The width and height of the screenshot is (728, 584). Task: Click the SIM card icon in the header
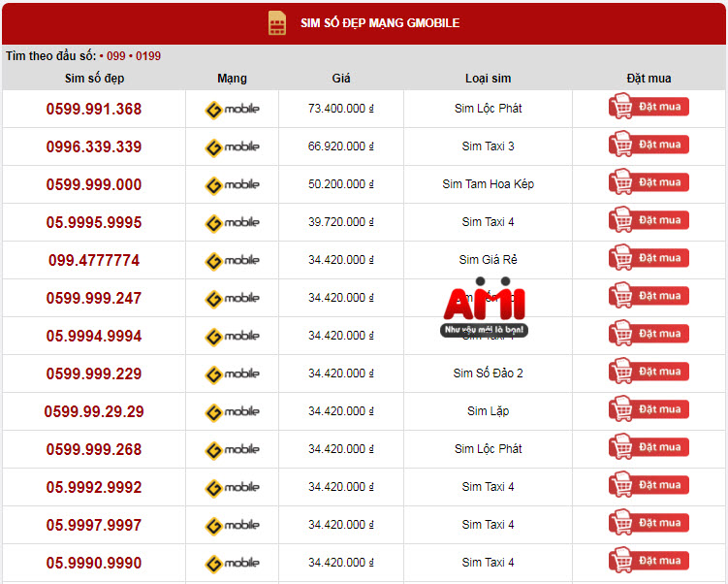(277, 22)
